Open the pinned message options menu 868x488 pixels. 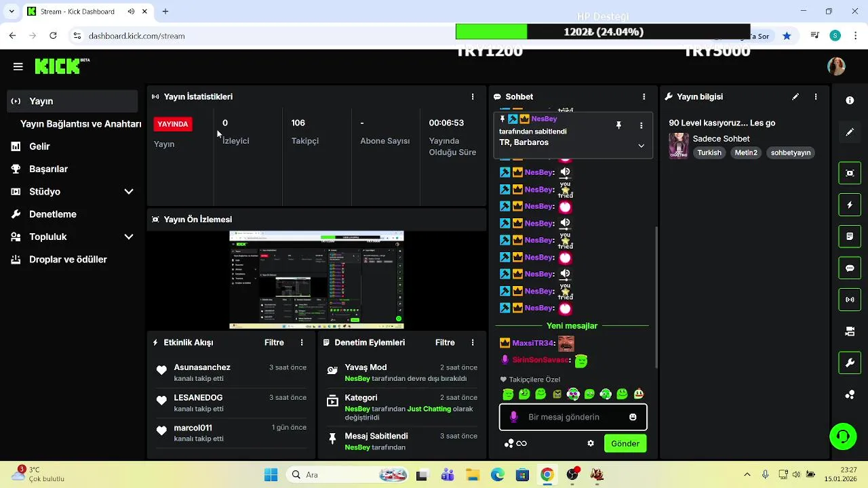[641, 125]
